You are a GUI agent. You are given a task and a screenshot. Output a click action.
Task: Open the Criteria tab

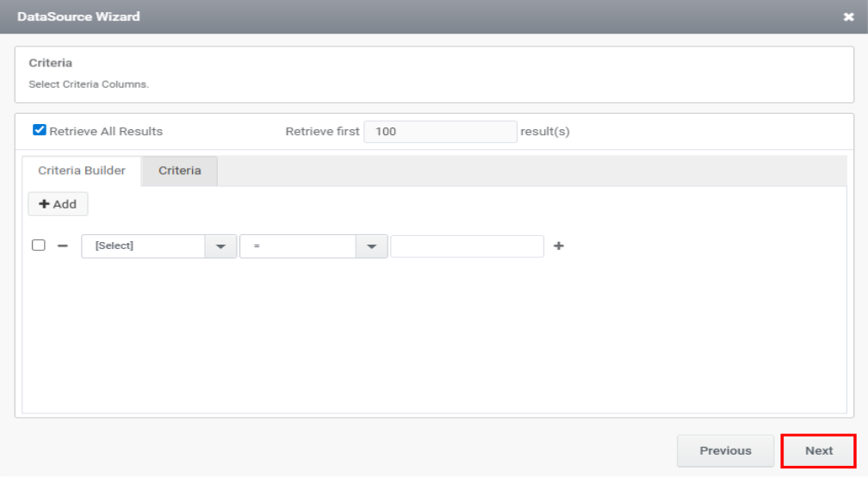[x=179, y=171]
